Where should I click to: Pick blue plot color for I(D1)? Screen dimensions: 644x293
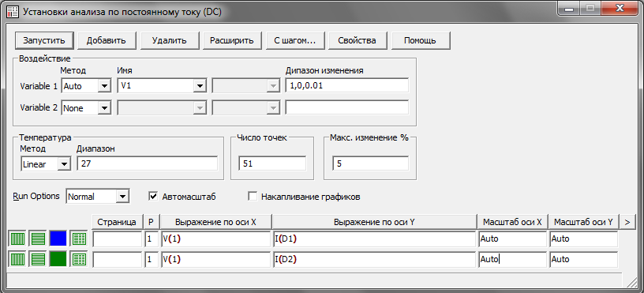click(58, 239)
